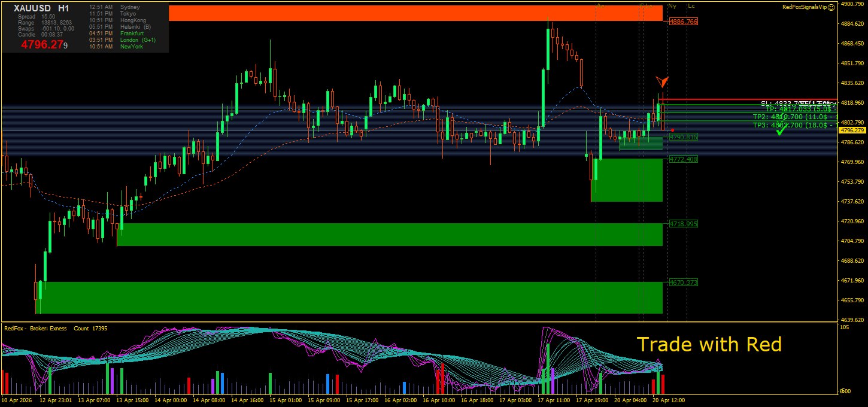Screen dimensions: 868x407
Task: Click the Ny session marker label
Action: coord(672,6)
